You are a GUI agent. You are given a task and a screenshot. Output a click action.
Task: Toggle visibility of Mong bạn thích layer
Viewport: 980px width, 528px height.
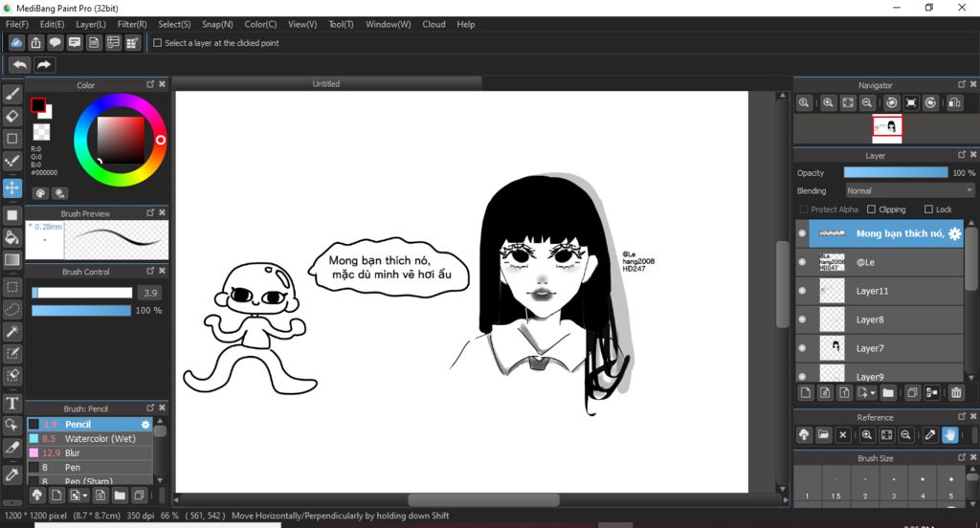click(x=803, y=233)
